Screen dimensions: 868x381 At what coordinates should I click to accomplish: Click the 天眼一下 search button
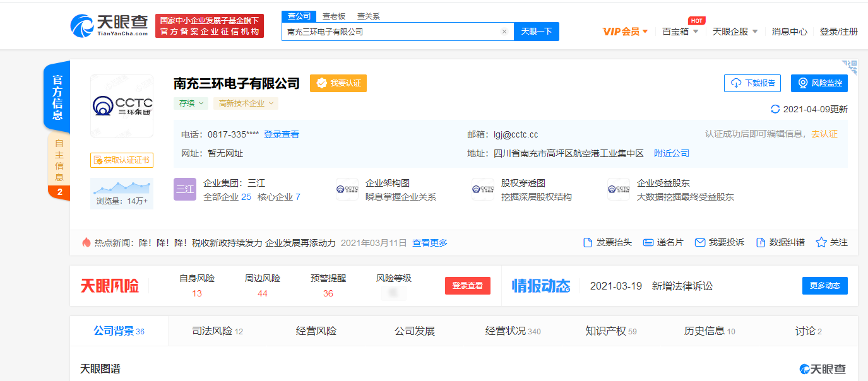point(537,32)
